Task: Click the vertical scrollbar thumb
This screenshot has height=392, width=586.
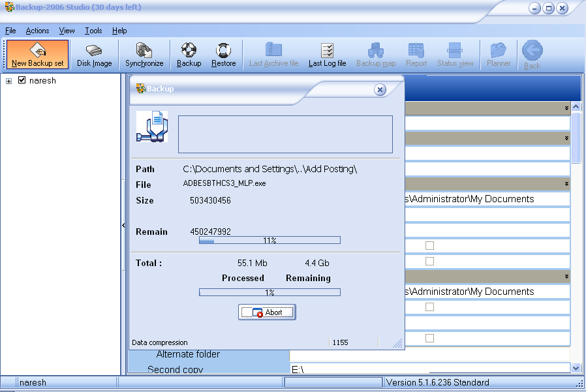Action: pos(576,138)
